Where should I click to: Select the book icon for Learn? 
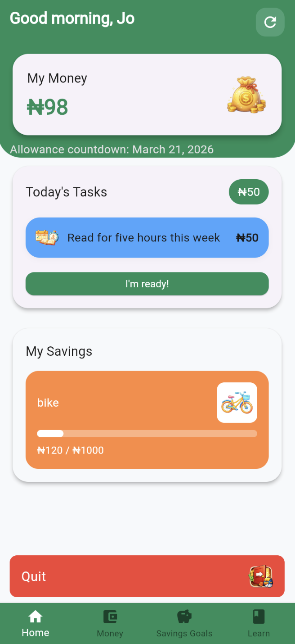(259, 616)
